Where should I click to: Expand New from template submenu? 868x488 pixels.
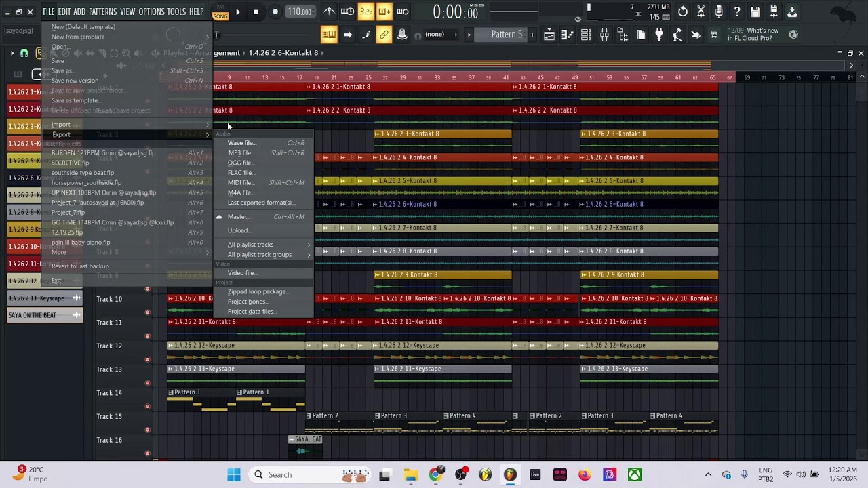click(127, 37)
